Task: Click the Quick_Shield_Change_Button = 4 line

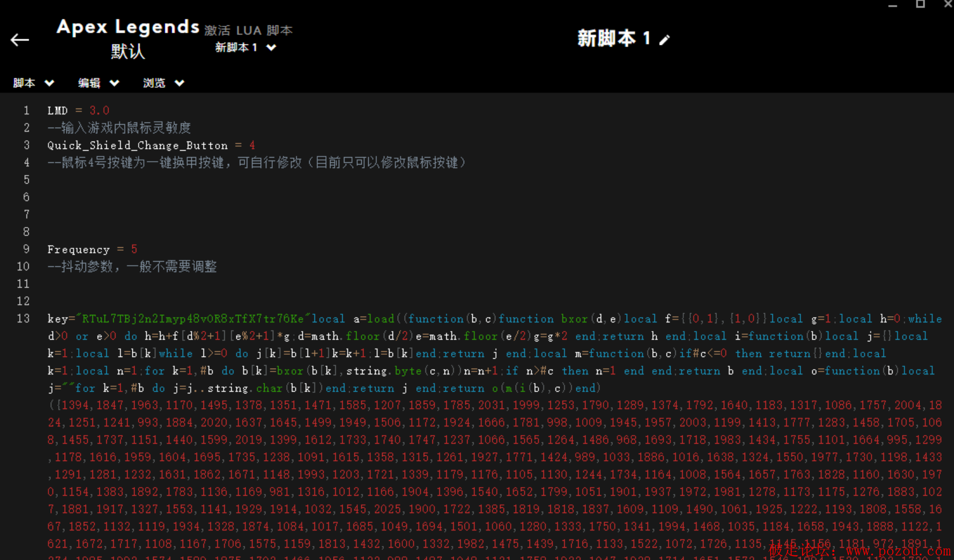Action: (x=151, y=145)
